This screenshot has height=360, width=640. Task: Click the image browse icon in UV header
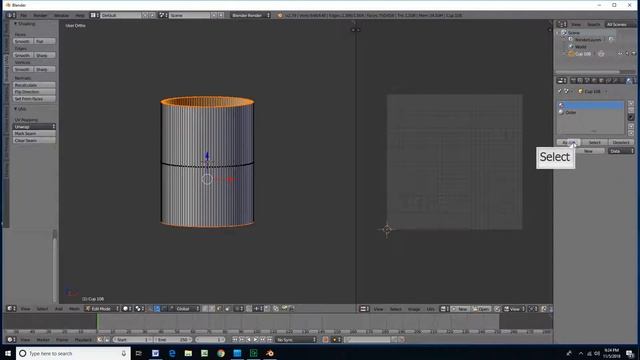[x=444, y=309]
